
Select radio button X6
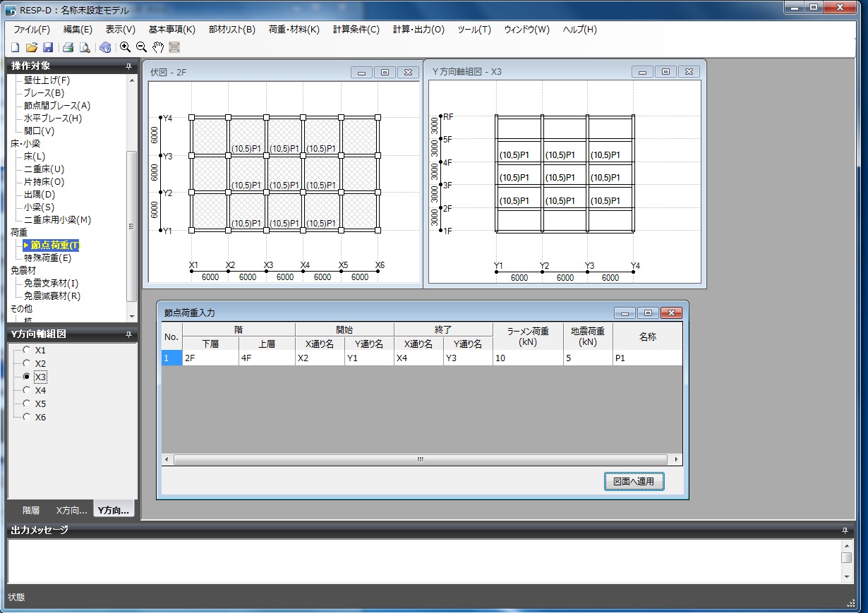[x=27, y=417]
